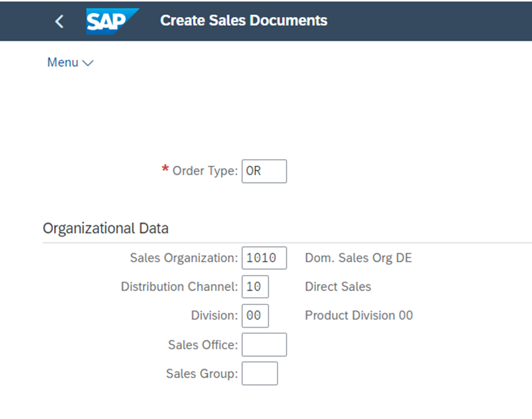Click the SAP logo
The image size is (532, 419).
[x=113, y=22]
